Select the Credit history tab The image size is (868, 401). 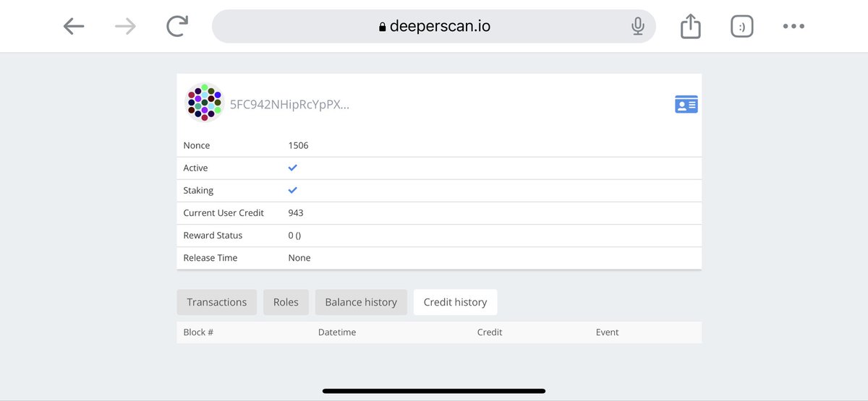455,302
